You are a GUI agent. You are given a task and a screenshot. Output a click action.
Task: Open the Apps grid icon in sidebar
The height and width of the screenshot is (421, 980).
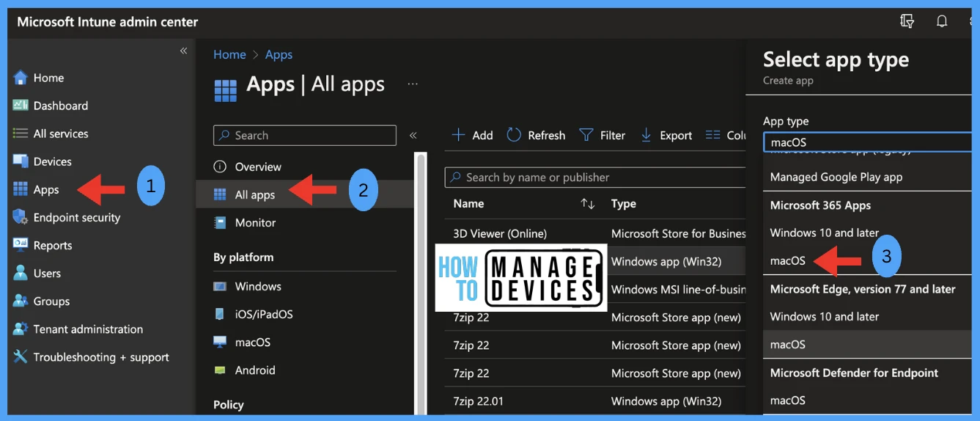point(21,189)
